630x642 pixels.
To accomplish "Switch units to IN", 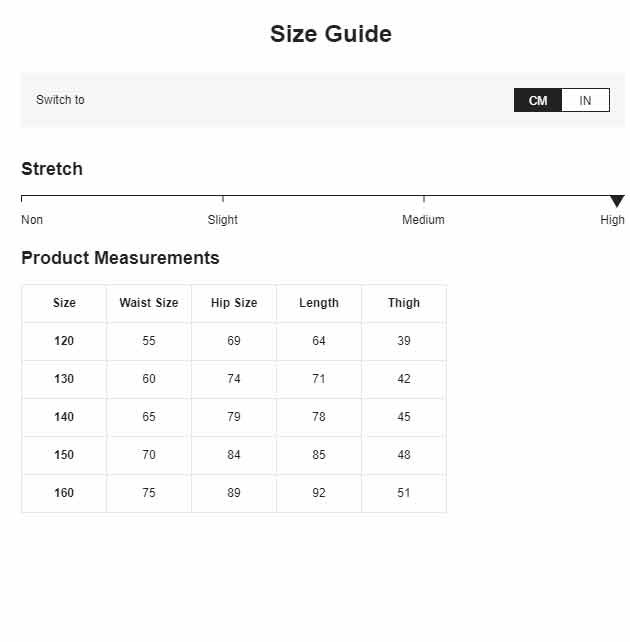I will (x=585, y=100).
